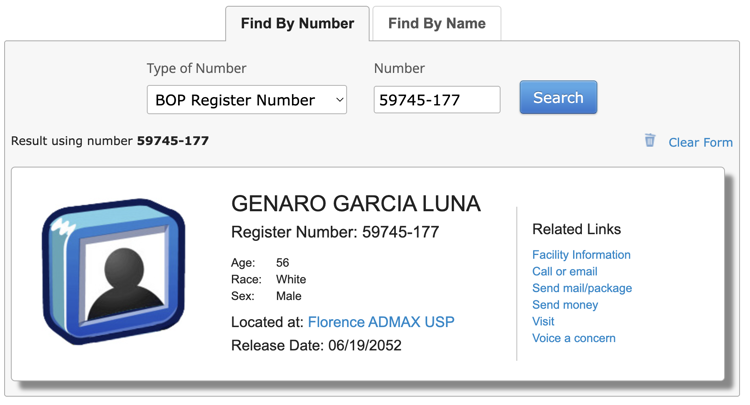Open the Send mail/package link
750x405 pixels.
tap(582, 288)
